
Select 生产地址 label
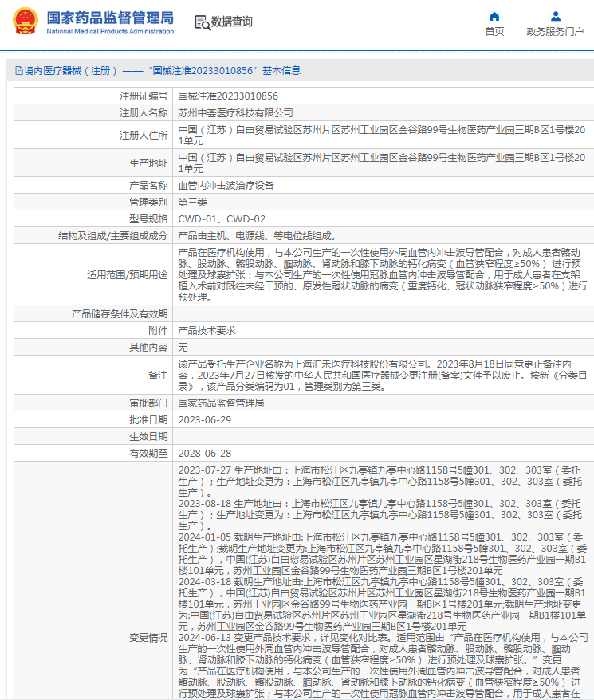[x=148, y=163]
